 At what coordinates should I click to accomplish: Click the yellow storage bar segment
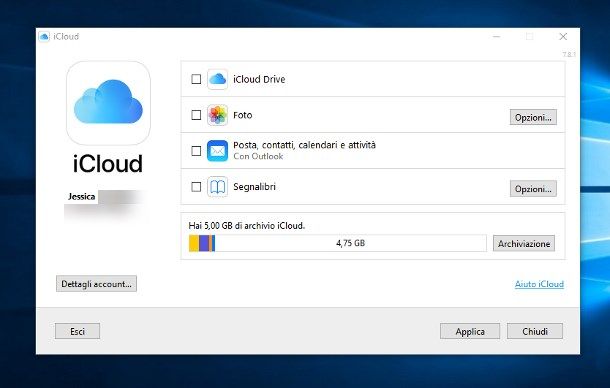point(194,243)
